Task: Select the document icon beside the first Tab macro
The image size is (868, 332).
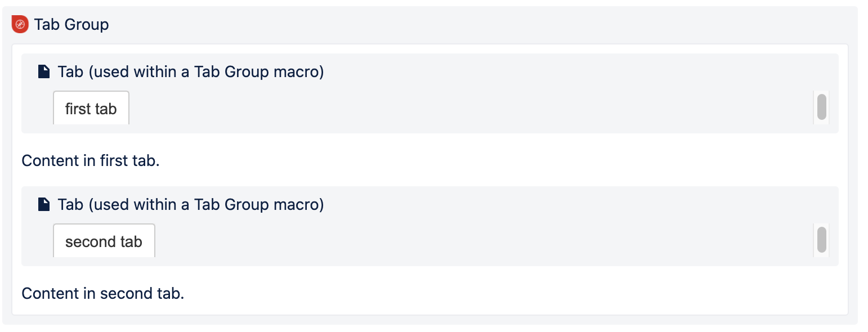Action: [44, 71]
